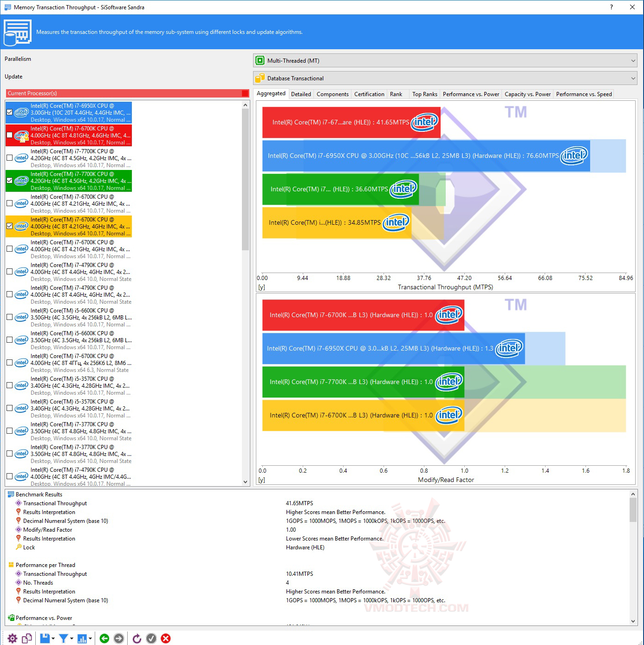
Task: Select the No. Threads row
Action: pos(38,583)
